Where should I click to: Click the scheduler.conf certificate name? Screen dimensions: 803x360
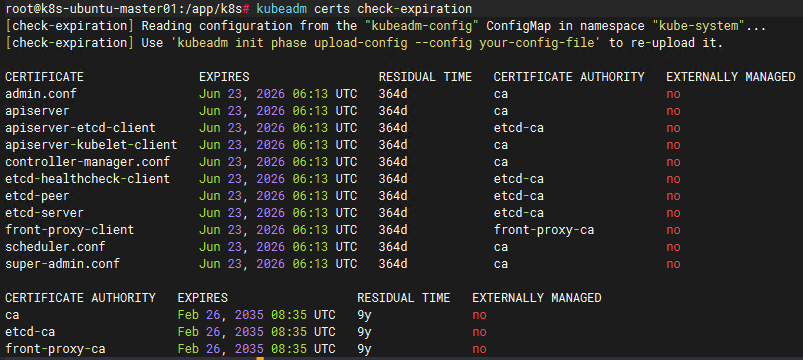pos(55,247)
